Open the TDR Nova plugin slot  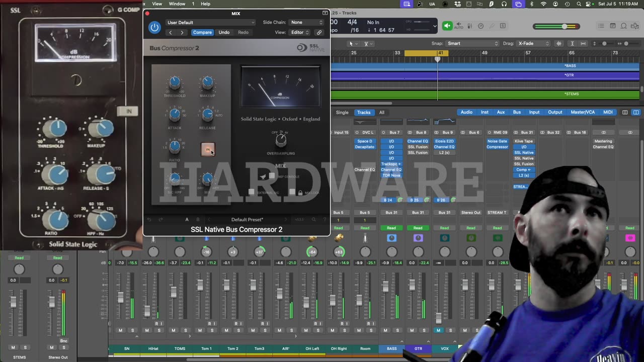tap(391, 175)
